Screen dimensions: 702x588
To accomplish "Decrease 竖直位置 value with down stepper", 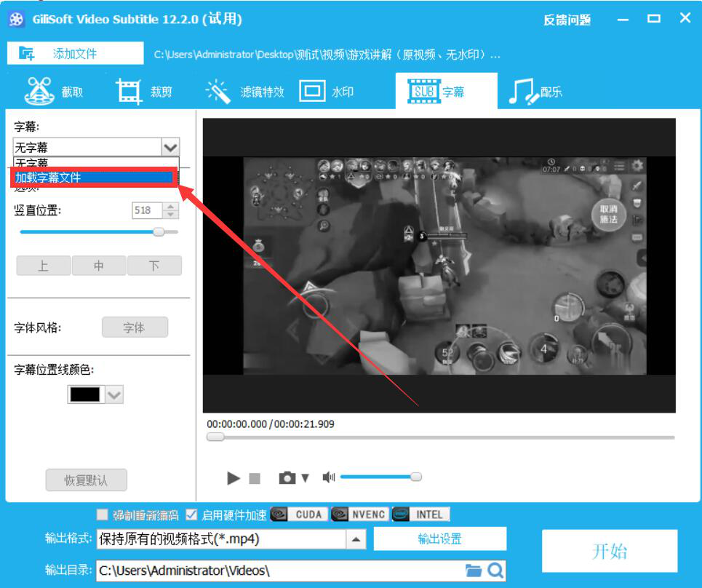I will tap(170, 215).
